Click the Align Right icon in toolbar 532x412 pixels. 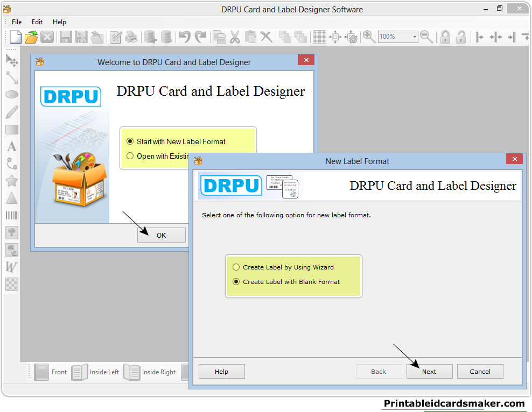(512, 37)
